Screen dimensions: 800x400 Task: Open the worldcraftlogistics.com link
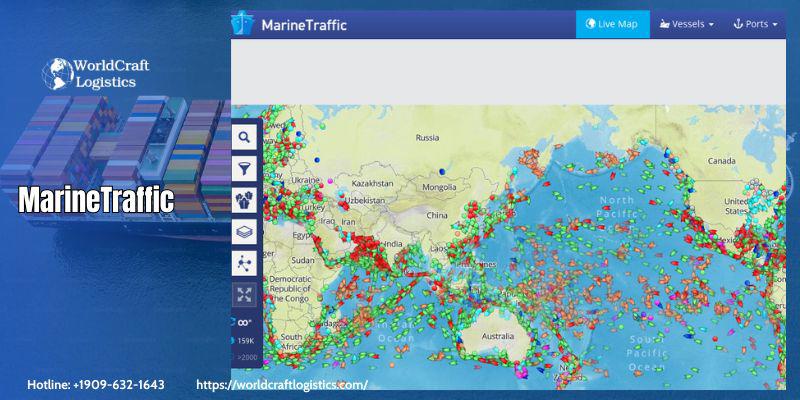[282, 384]
